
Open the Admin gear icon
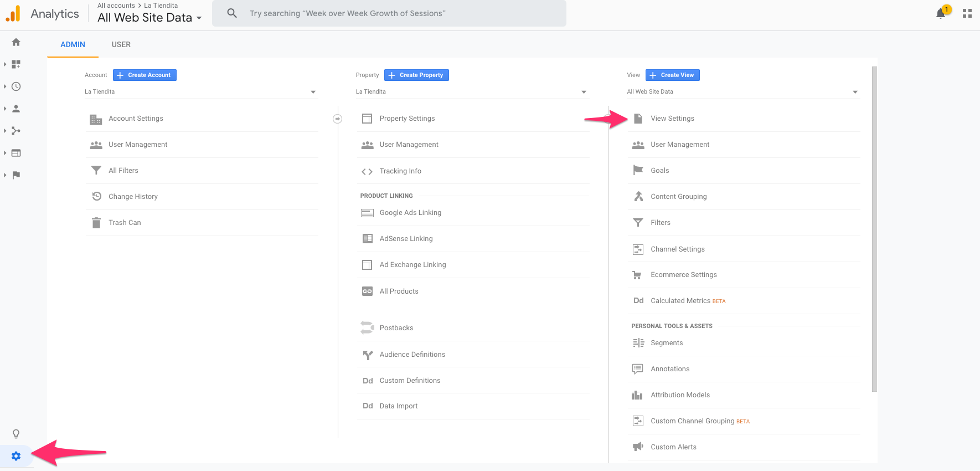16,456
